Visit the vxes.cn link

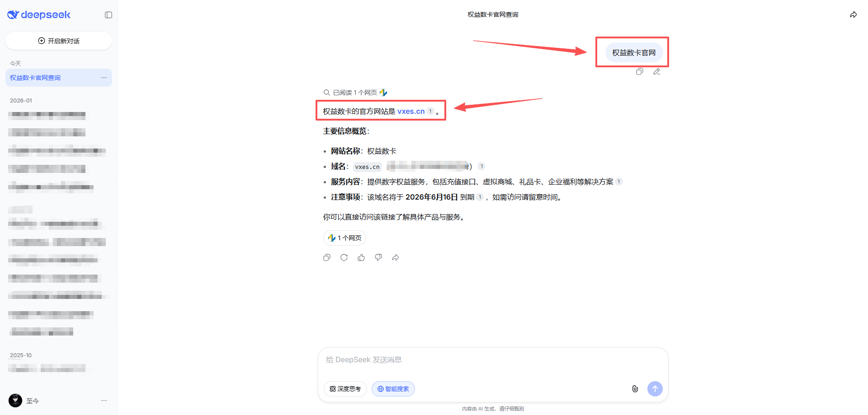click(x=411, y=111)
